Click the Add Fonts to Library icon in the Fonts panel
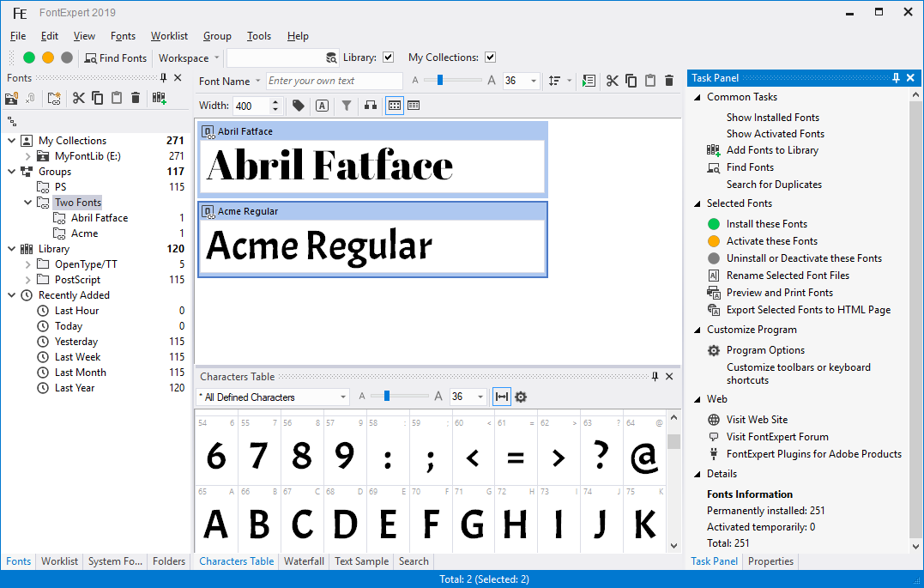924x588 pixels. (159, 98)
